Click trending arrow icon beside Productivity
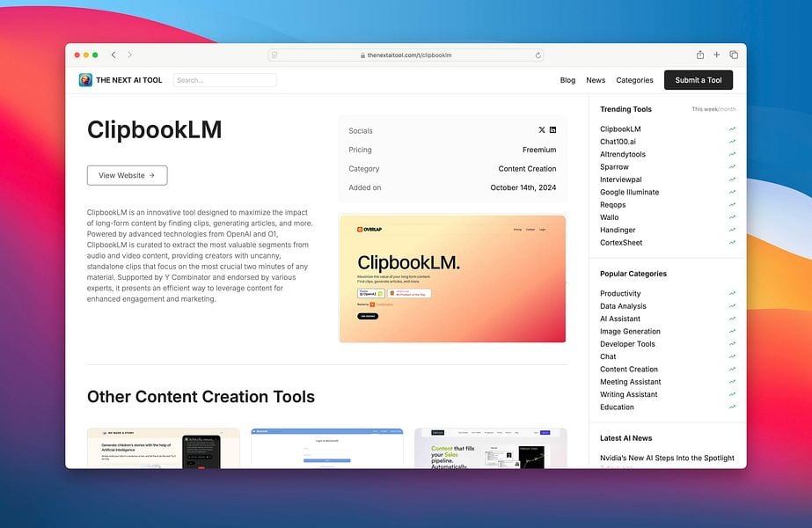 point(732,293)
